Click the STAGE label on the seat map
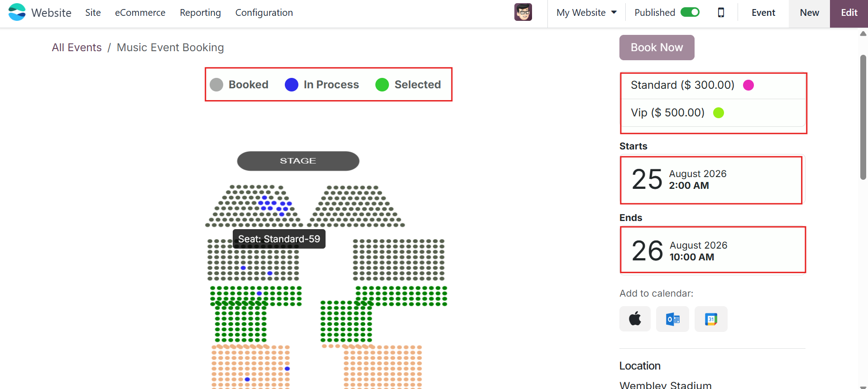 click(298, 161)
